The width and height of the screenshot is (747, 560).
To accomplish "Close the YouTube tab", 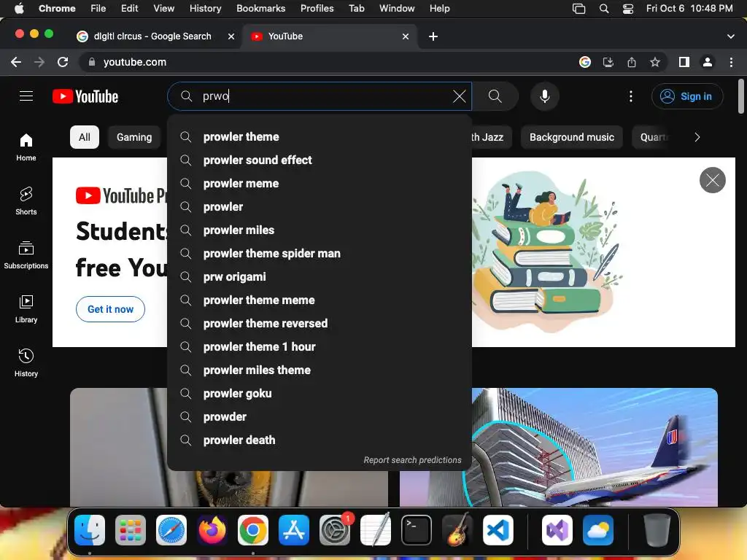I will [x=406, y=36].
